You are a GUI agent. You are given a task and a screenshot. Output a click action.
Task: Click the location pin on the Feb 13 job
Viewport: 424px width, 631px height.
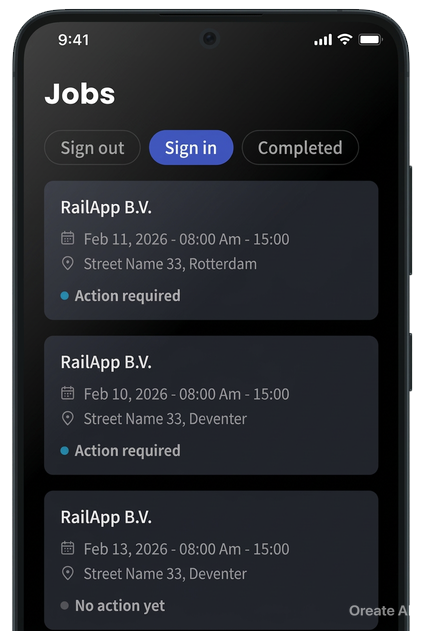pyautogui.click(x=68, y=573)
